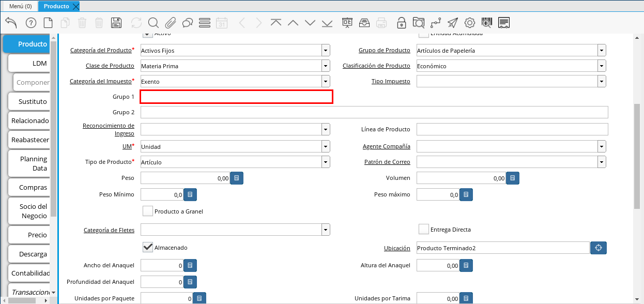This screenshot has width=644, height=304.
Task: Open the Help question mark icon
Action: coord(30,23)
